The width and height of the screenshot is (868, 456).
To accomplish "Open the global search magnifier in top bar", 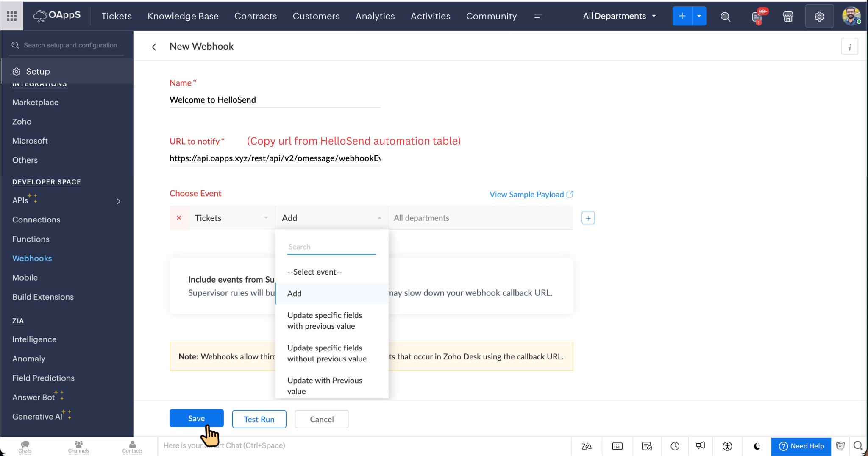I will [x=726, y=17].
